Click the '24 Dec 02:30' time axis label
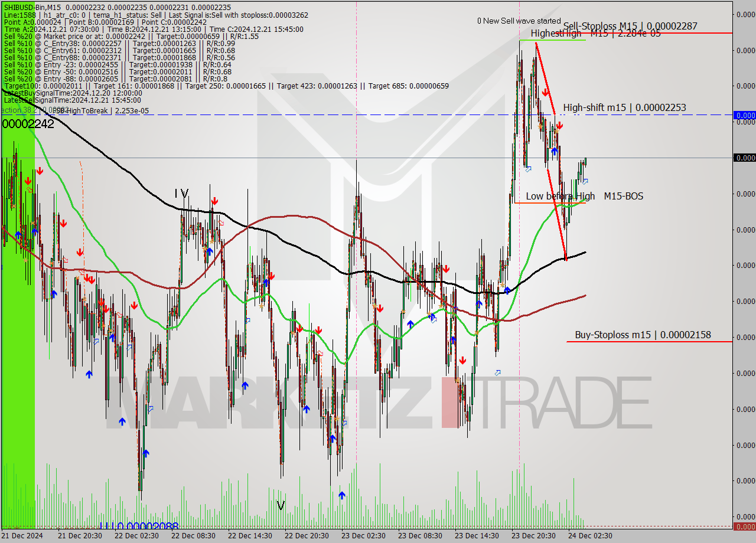756x543 pixels. pyautogui.click(x=590, y=536)
